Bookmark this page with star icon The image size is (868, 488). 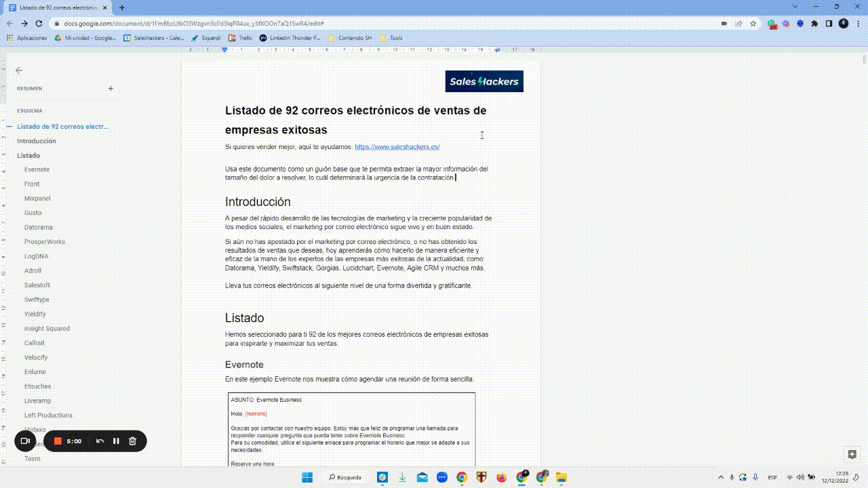753,23
